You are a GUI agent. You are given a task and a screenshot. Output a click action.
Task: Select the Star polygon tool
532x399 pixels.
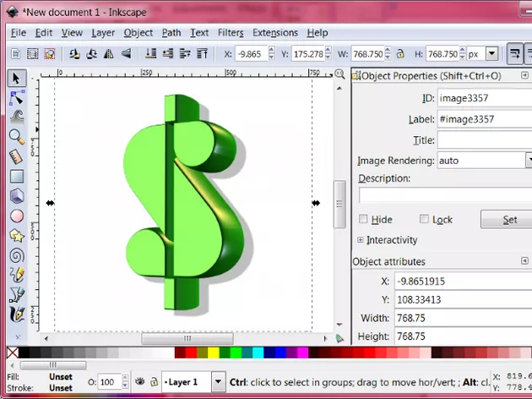click(16, 235)
